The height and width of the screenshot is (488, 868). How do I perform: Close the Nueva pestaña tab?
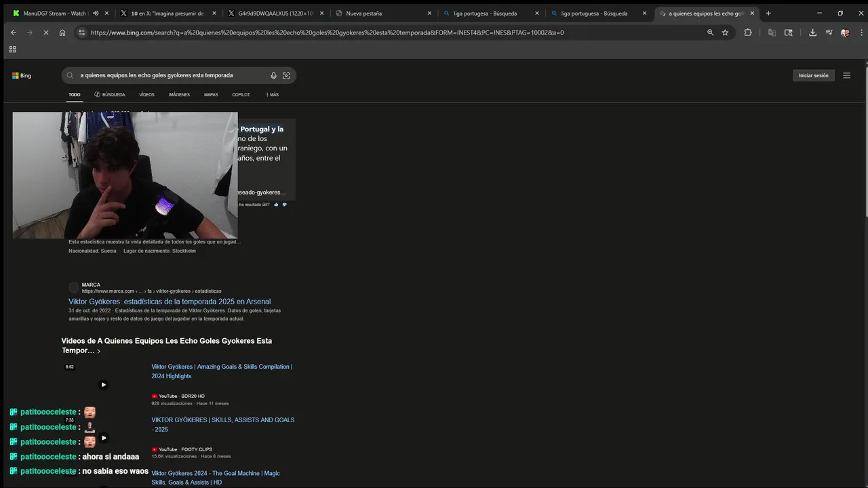[x=429, y=13]
